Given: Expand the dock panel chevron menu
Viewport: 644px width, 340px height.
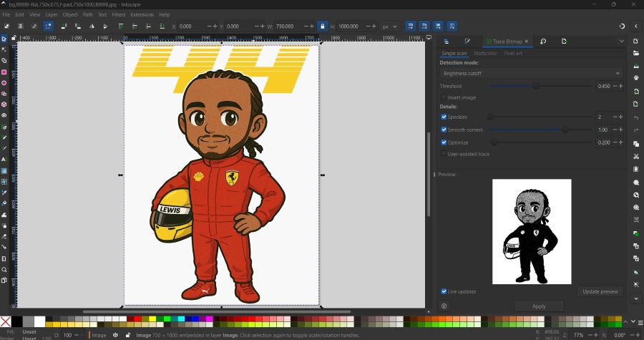Looking at the screenshot, I should 621,41.
